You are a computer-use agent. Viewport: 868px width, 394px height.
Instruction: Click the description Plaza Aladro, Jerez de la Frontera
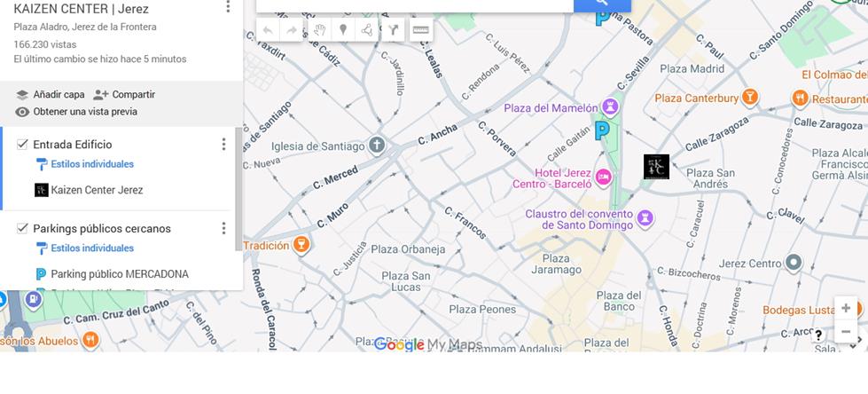pyautogui.click(x=85, y=27)
